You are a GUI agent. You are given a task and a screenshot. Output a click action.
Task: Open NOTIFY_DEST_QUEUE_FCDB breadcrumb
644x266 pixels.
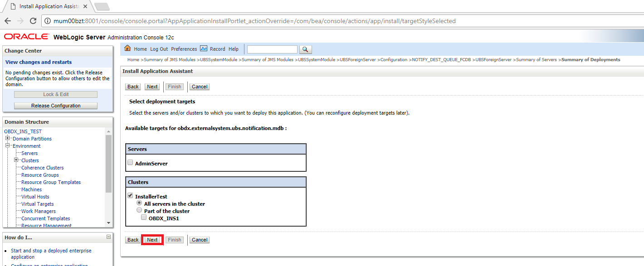coord(441,60)
